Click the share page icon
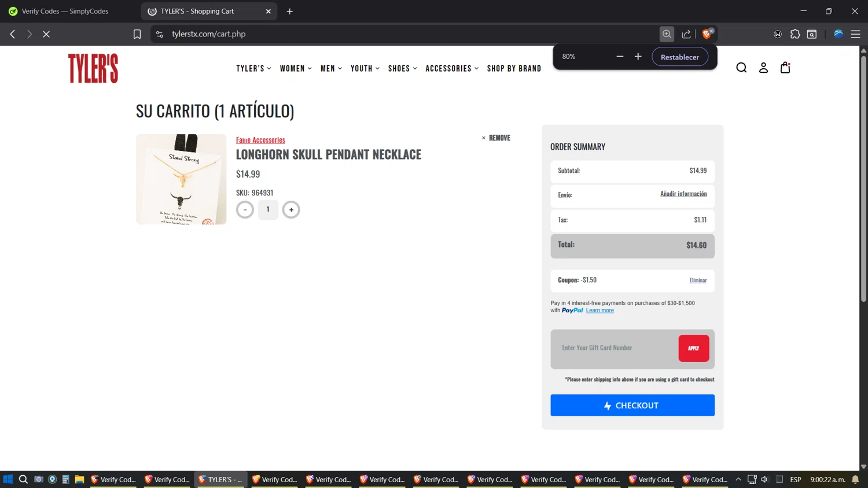Image resolution: width=868 pixels, height=488 pixels. click(686, 34)
